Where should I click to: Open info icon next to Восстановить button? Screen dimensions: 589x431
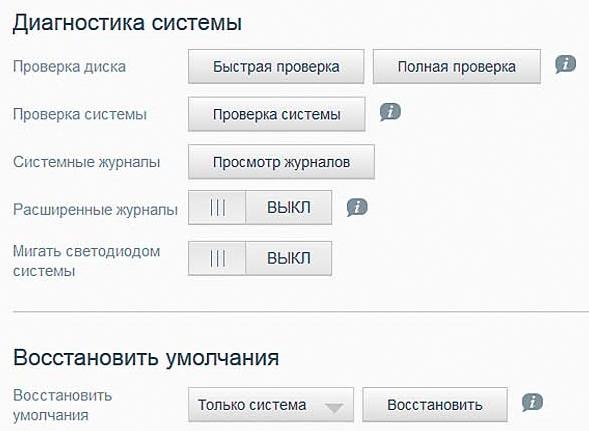pyautogui.click(x=532, y=402)
